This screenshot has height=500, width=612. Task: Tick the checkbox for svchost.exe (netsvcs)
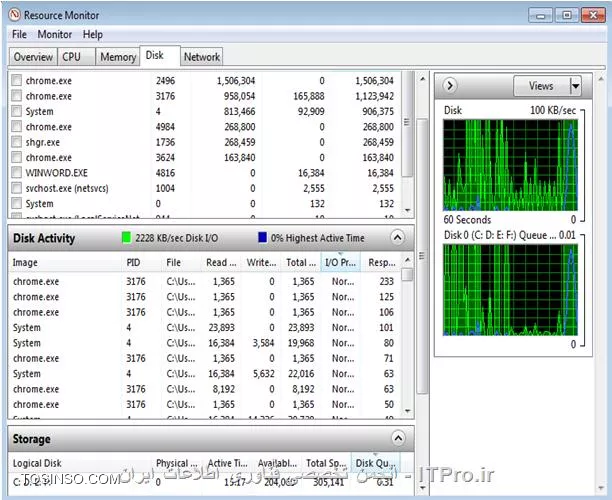16,188
